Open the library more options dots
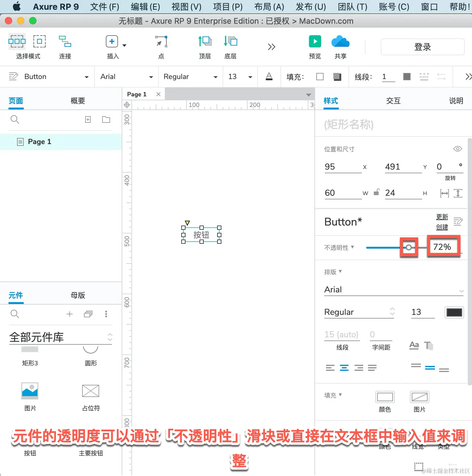This screenshot has width=472, height=476. (106, 314)
